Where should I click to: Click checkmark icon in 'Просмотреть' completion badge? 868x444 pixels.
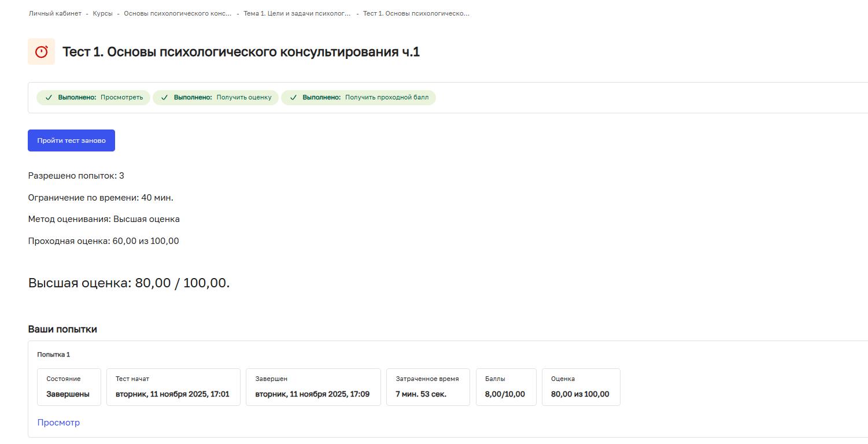pyautogui.click(x=49, y=98)
